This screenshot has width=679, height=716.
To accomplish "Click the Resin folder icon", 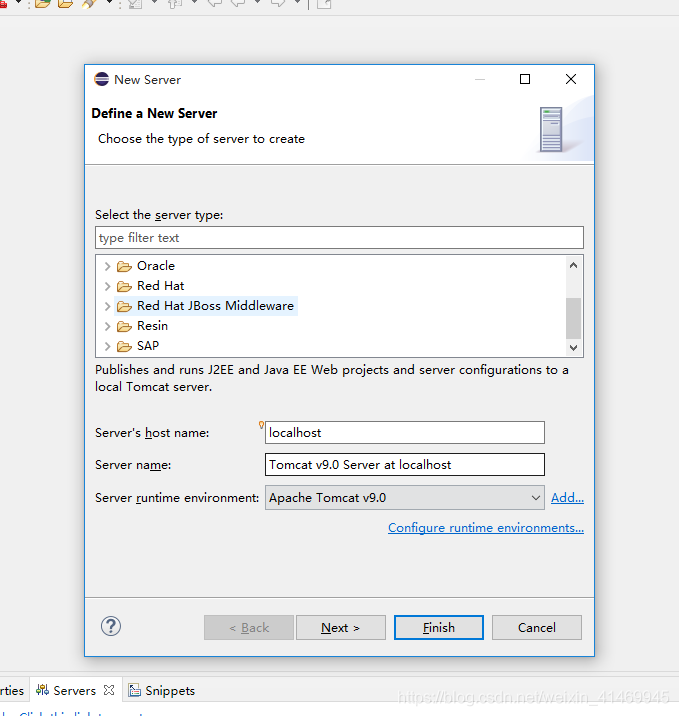I will 124,326.
